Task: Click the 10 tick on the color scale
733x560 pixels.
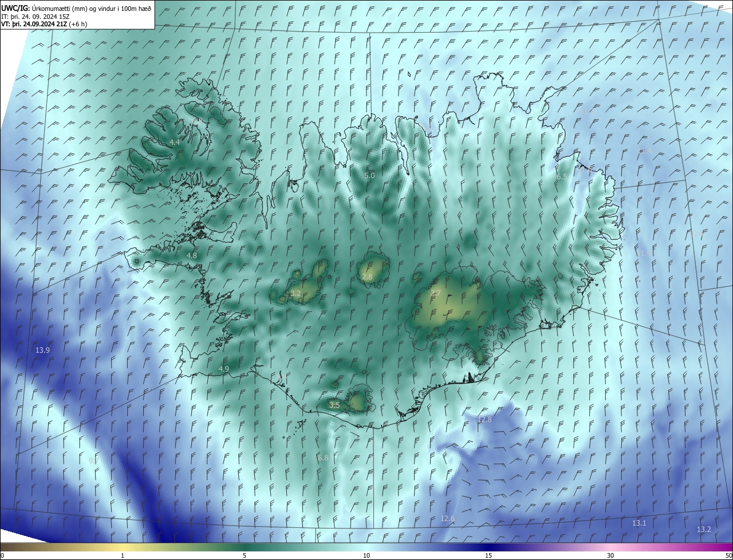Action: pyautogui.click(x=366, y=555)
